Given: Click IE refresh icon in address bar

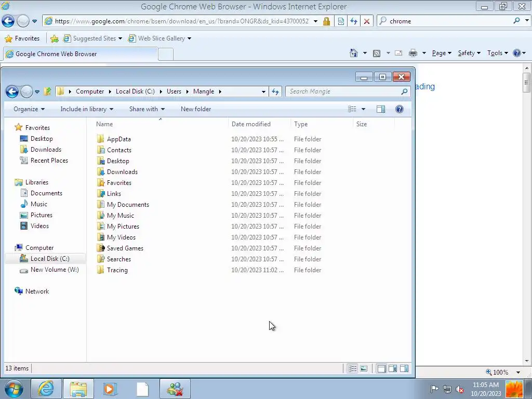Looking at the screenshot, I should point(353,21).
